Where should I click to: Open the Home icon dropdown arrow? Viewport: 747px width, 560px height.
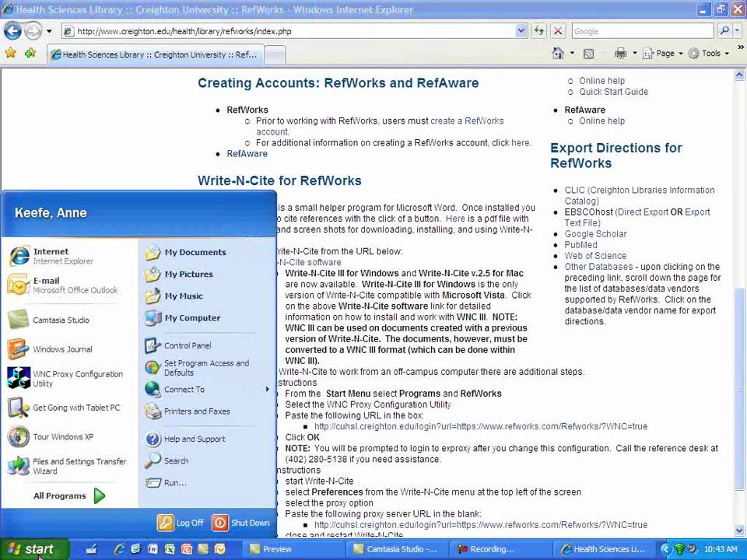(572, 54)
